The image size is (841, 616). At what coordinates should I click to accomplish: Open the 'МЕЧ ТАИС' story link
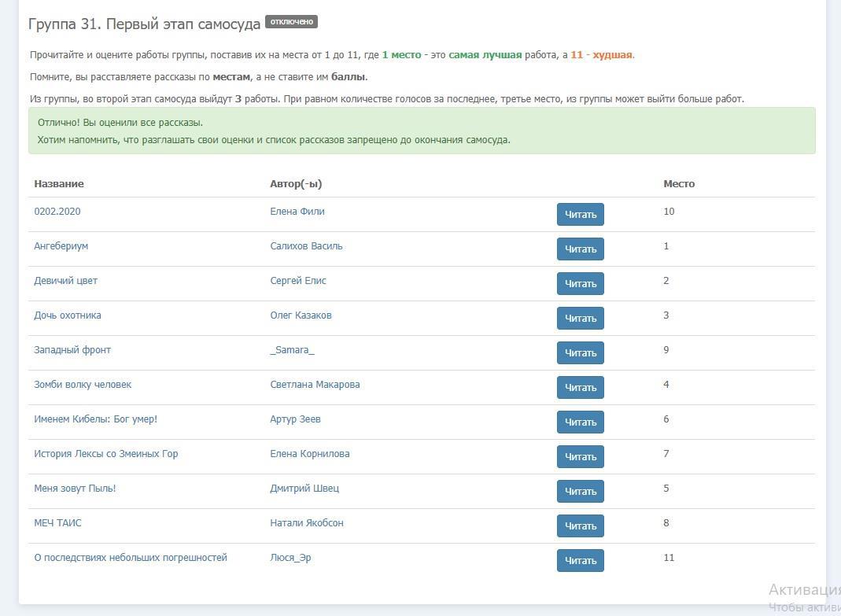[x=57, y=523]
